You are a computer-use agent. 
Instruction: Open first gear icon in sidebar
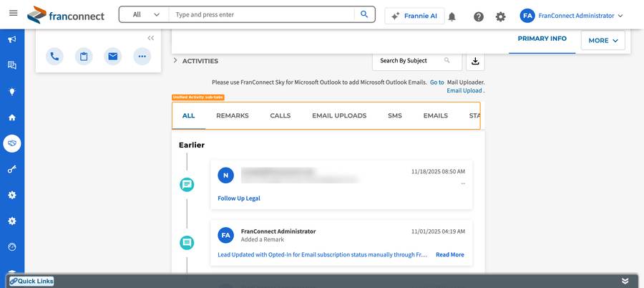point(12,195)
